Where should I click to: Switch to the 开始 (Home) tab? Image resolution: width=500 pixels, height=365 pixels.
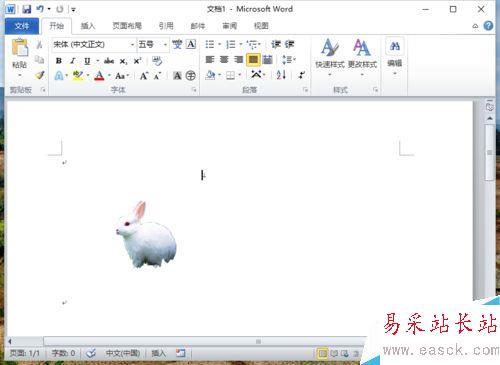[56, 26]
